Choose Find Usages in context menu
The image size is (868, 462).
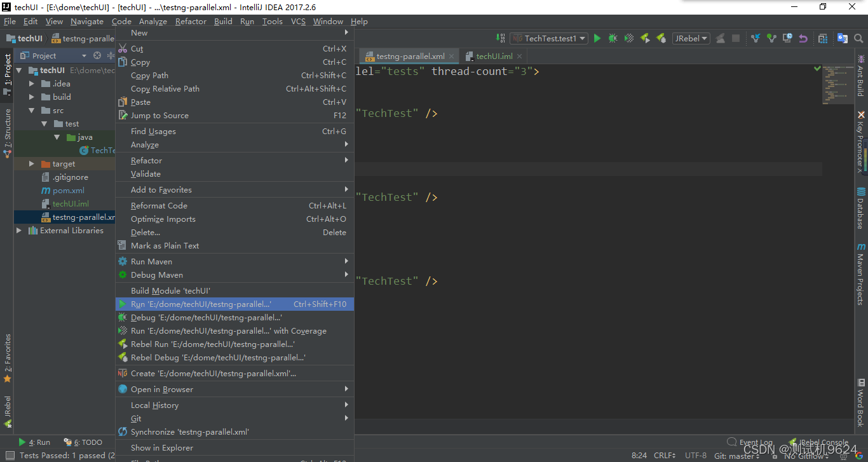click(x=234, y=132)
